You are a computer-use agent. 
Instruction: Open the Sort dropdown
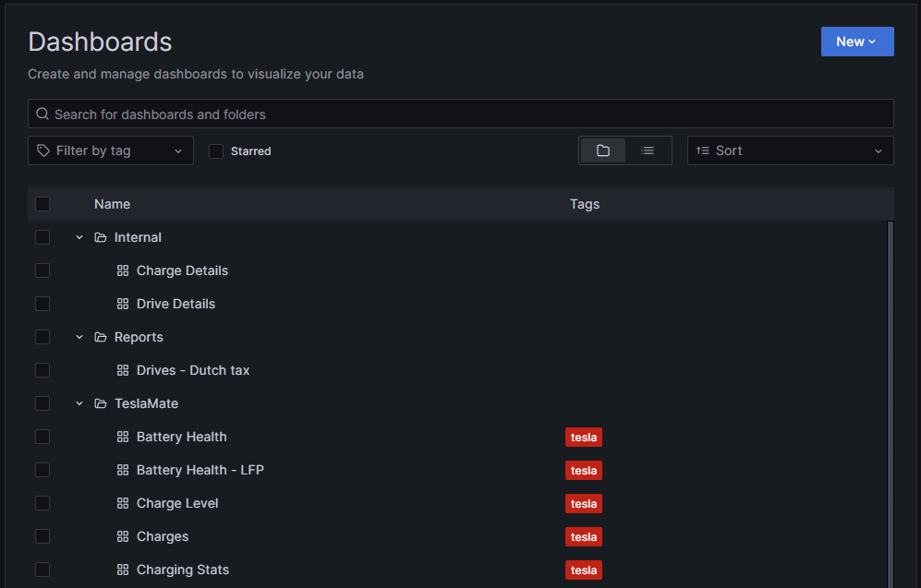point(791,150)
